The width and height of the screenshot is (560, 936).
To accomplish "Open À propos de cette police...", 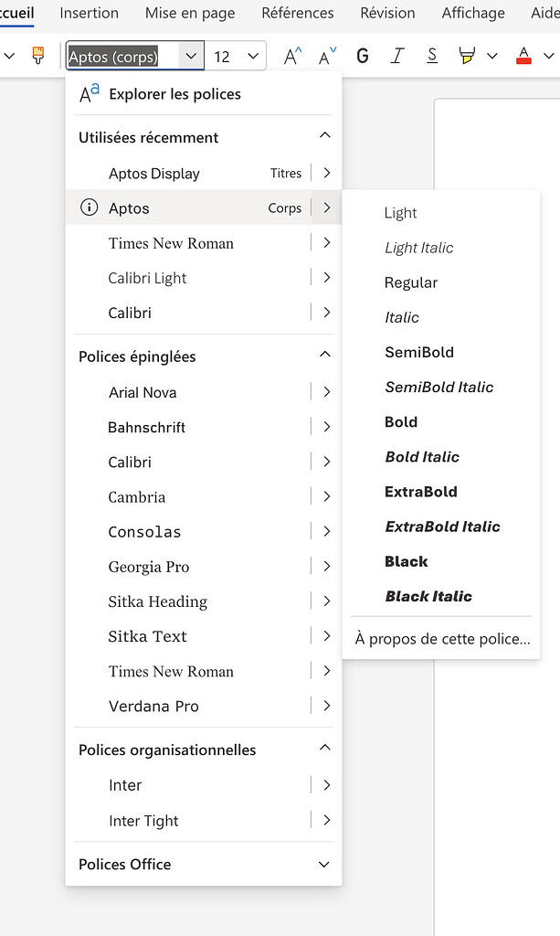I will [x=440, y=638].
